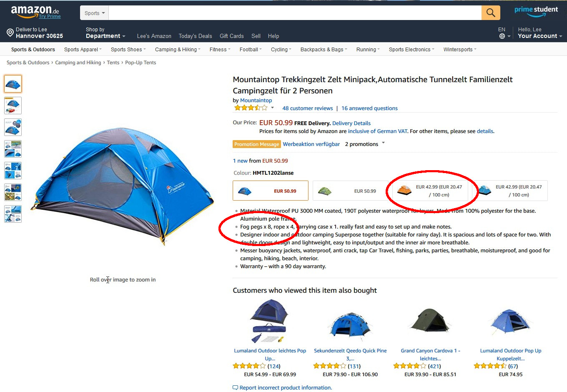
Task: Open the Camping & Hiking menu
Action: coord(178,49)
